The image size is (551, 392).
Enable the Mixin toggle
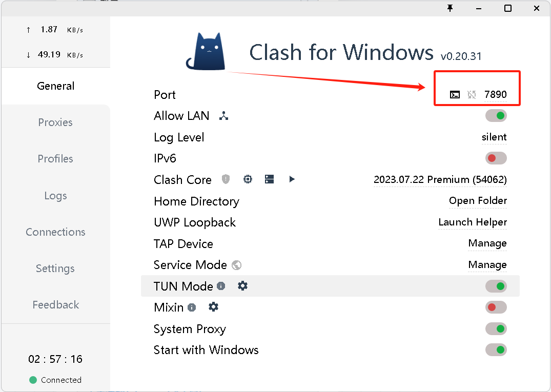pos(496,307)
